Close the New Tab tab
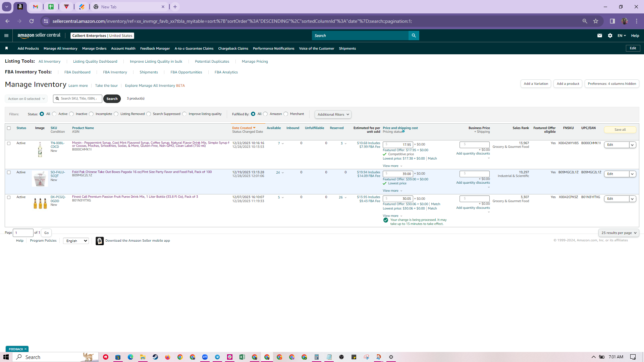Screen dimensions: 644x362 tap(163, 7)
